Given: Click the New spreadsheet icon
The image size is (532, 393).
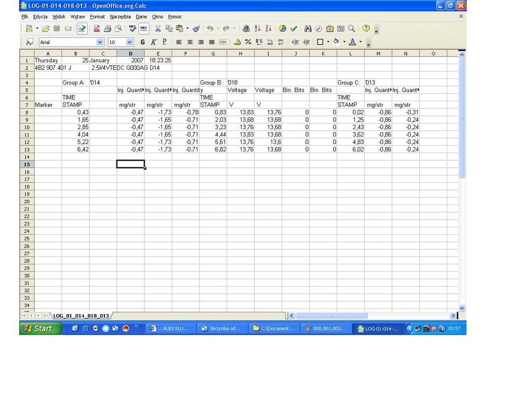Looking at the screenshot, I should point(30,29).
